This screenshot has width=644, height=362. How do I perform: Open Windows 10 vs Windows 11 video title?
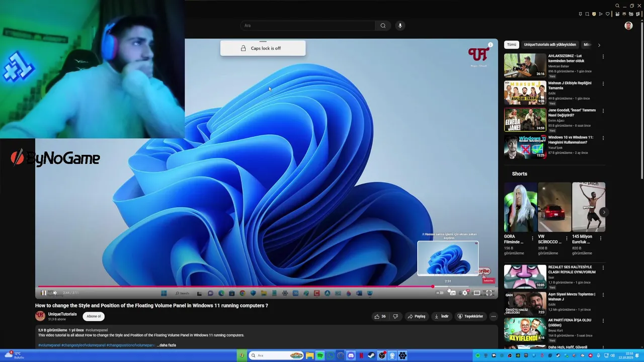tap(571, 140)
